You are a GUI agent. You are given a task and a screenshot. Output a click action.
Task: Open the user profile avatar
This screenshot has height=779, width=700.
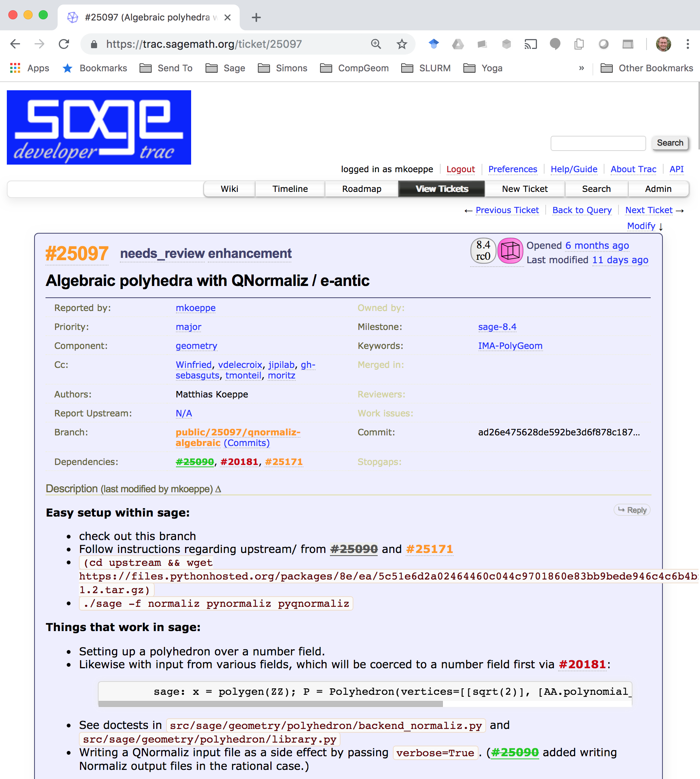pyautogui.click(x=664, y=44)
